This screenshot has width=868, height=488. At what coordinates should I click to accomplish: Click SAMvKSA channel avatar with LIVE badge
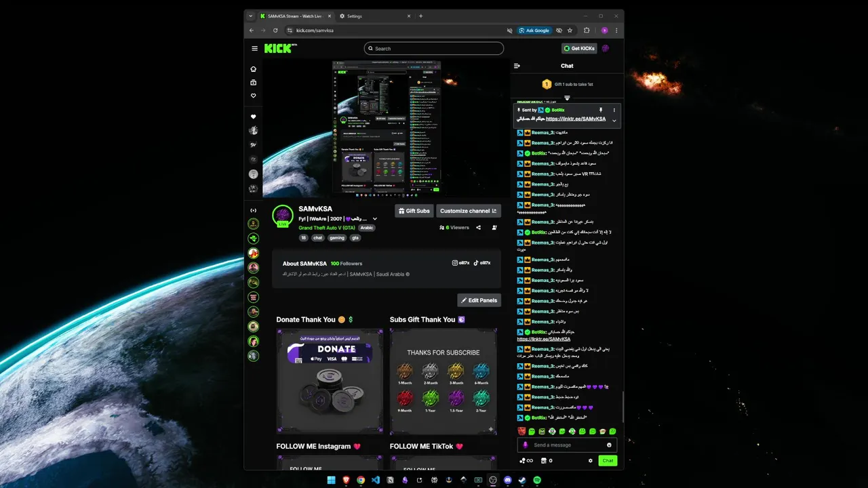point(282,216)
